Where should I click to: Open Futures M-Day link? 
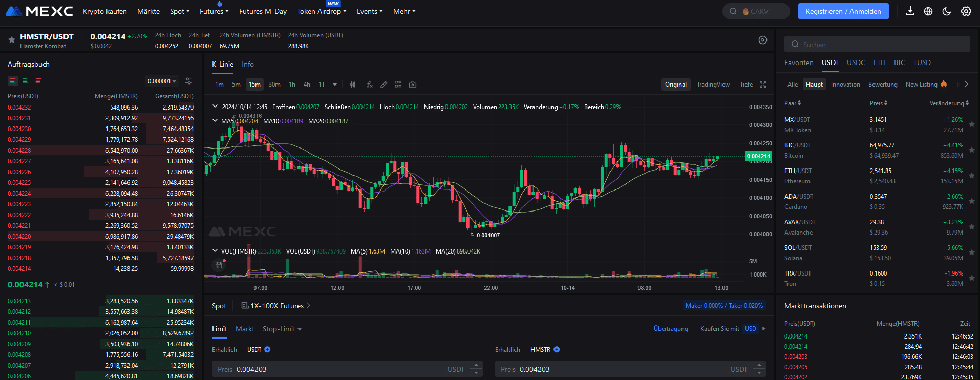click(263, 11)
